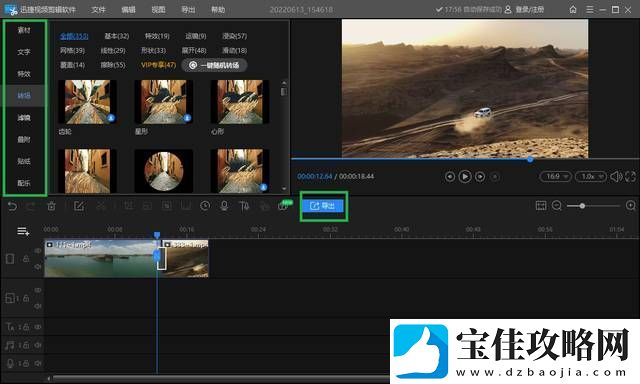Viewport: 640px width, 384px height.
Task: Enter fullscreen preview mode
Action: 630,177
